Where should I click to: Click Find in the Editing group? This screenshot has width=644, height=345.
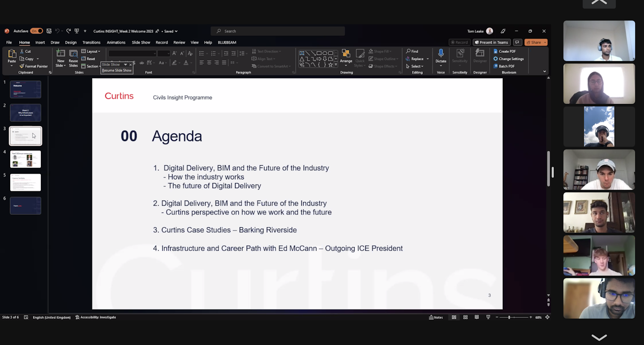point(412,52)
